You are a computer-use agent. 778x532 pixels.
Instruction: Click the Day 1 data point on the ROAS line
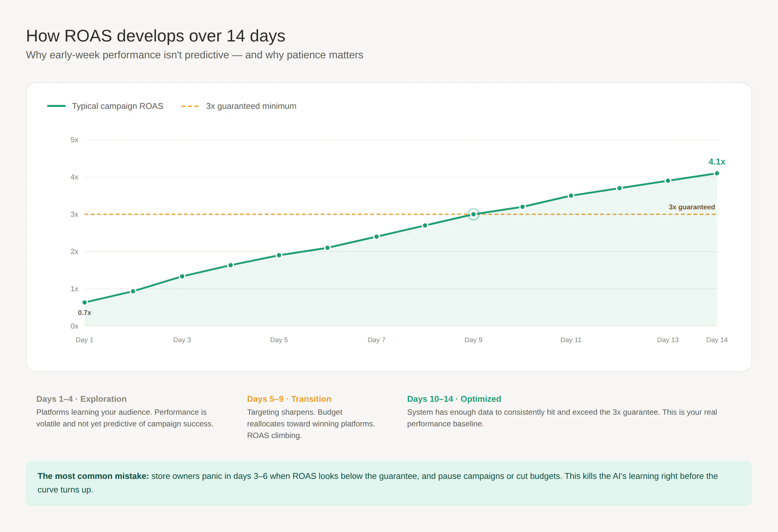click(x=85, y=303)
